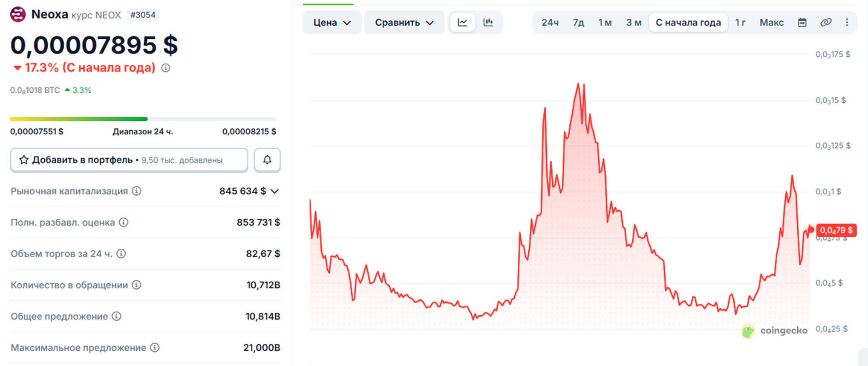The height and width of the screenshot is (366, 868).
Task: Open the Цена dropdown
Action: (332, 23)
